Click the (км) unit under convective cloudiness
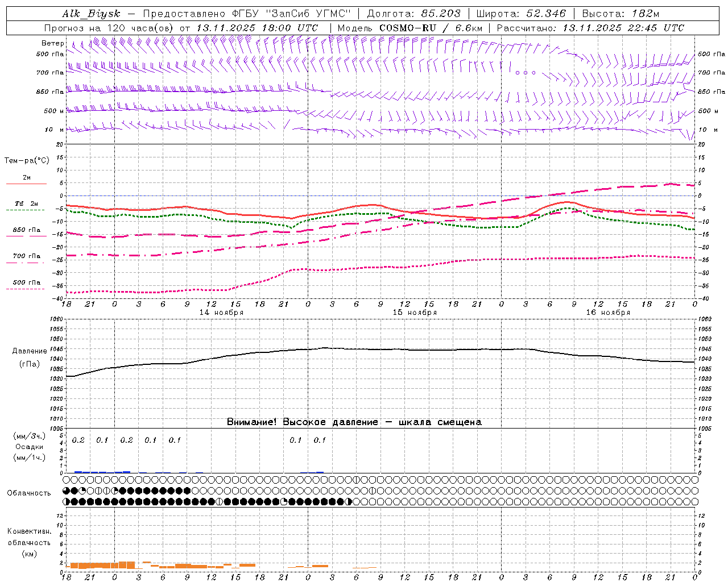Screen dimensions: 728x582 coord(29,554)
